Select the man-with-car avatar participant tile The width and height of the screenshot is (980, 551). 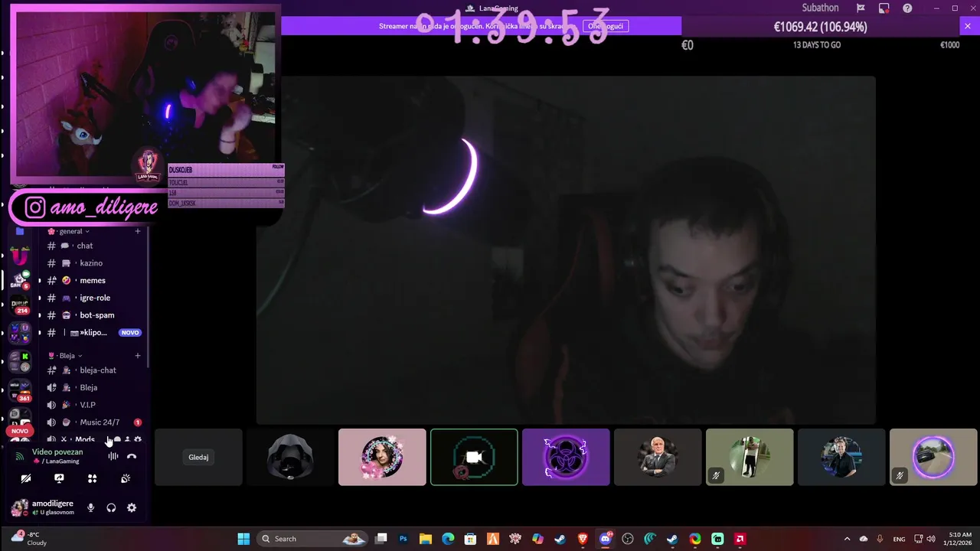point(841,457)
